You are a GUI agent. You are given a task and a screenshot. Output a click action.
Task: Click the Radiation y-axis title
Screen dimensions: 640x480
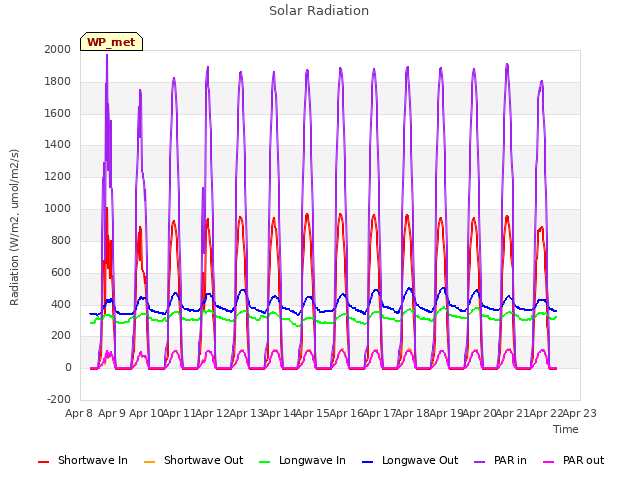click(x=14, y=227)
